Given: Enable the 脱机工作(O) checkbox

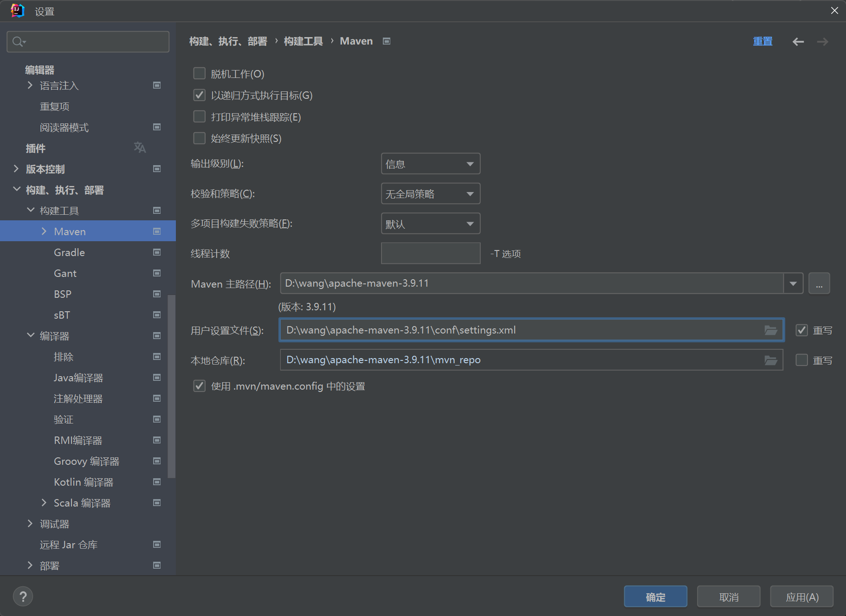Looking at the screenshot, I should [200, 74].
